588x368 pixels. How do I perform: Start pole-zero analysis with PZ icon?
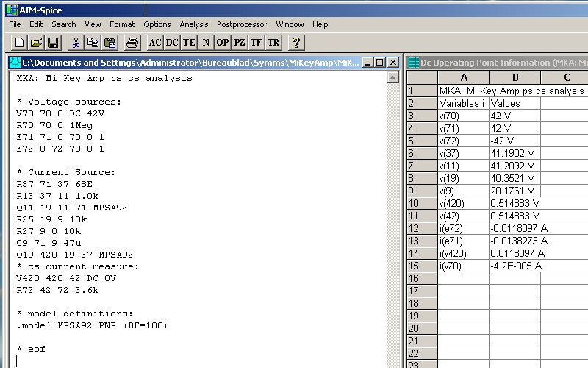click(240, 43)
